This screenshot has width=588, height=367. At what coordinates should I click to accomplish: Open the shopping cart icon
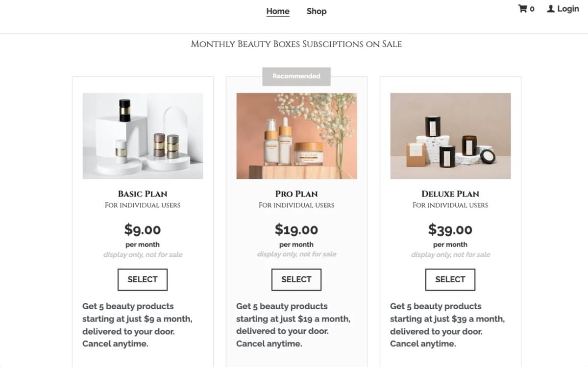pos(522,9)
